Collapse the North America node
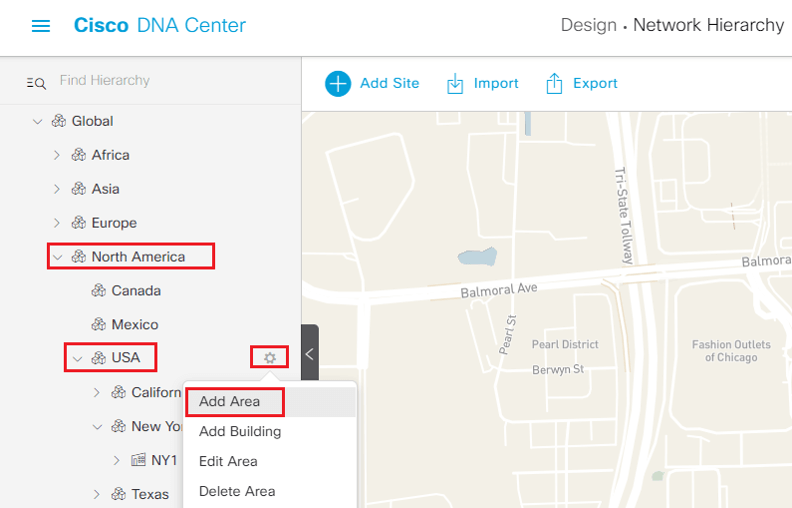Screen dimensions: 792x508 coord(58,257)
